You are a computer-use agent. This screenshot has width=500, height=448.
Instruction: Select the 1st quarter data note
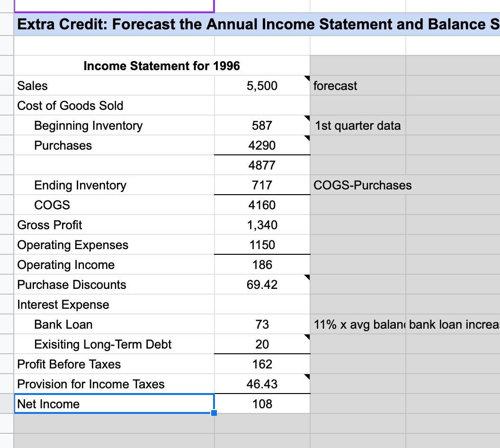pos(358,125)
